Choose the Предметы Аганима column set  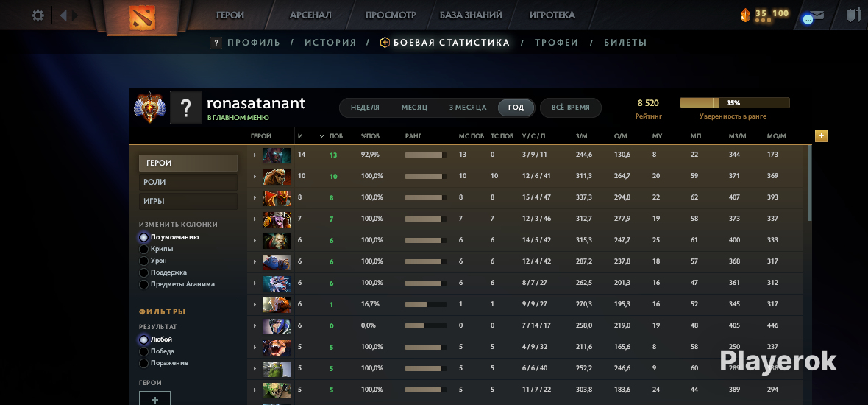tap(144, 284)
